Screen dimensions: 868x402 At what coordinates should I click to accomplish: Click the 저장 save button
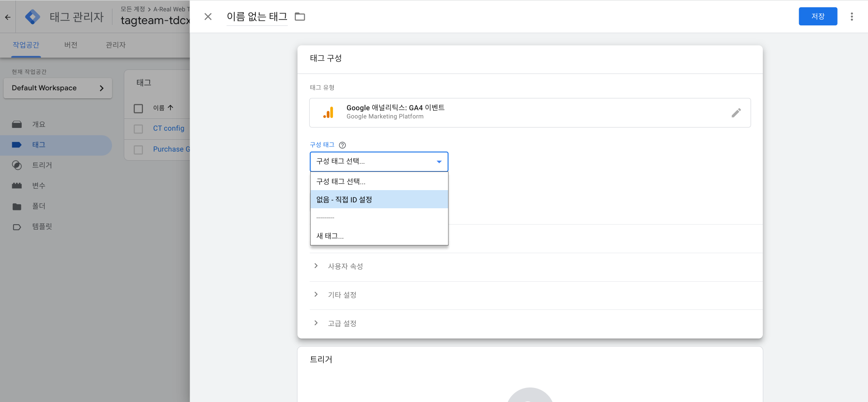pyautogui.click(x=818, y=16)
